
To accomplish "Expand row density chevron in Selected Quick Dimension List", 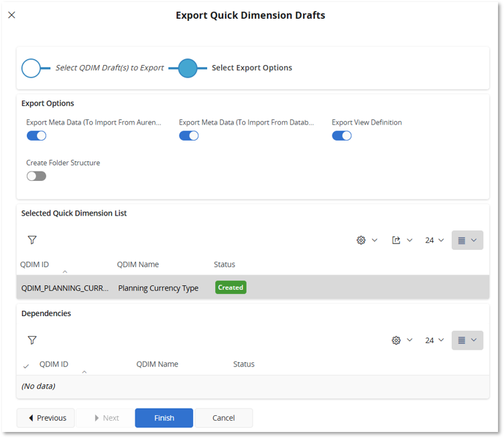I will pos(474,240).
